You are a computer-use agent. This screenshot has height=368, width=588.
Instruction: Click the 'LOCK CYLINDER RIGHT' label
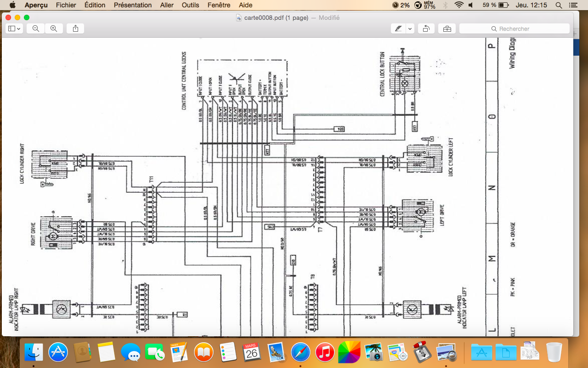click(x=22, y=164)
